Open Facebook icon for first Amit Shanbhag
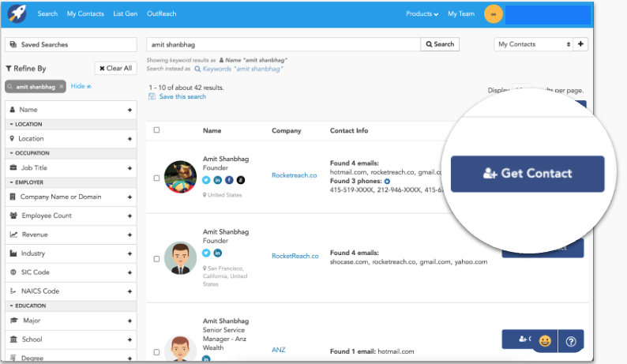This screenshot has width=627, height=364. 229,180
